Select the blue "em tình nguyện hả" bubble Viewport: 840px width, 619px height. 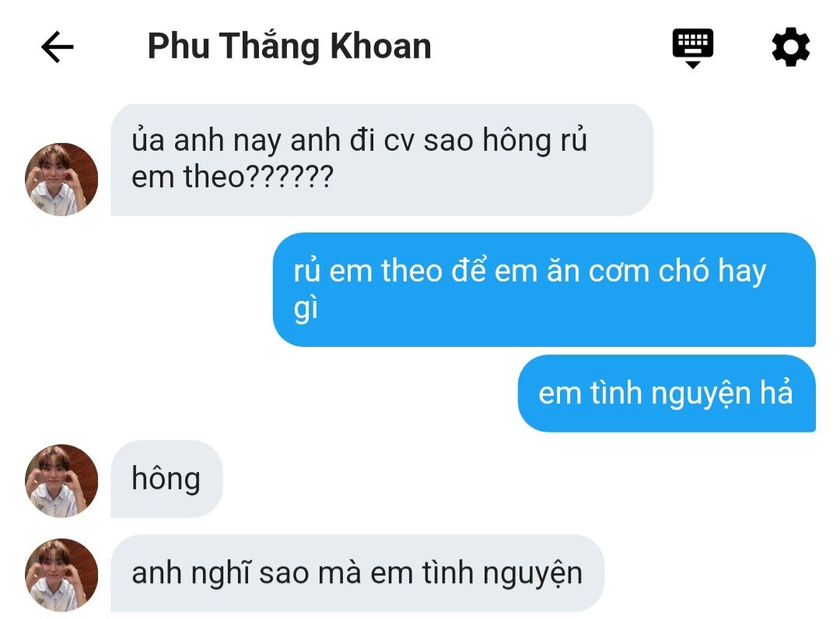tap(667, 393)
